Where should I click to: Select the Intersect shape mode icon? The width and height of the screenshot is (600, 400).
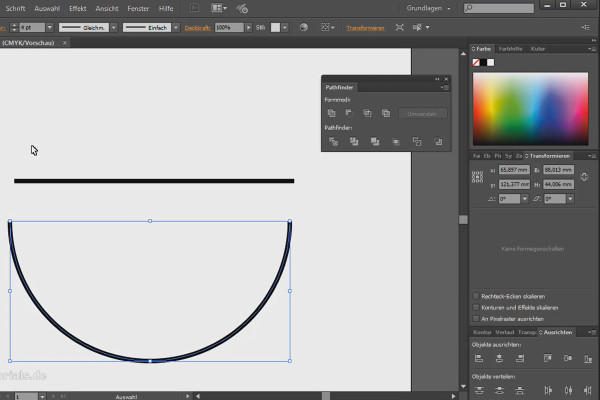coord(368,114)
